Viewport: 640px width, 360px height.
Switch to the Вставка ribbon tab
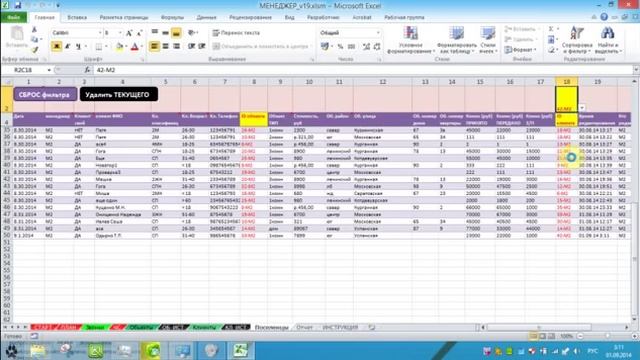77,18
